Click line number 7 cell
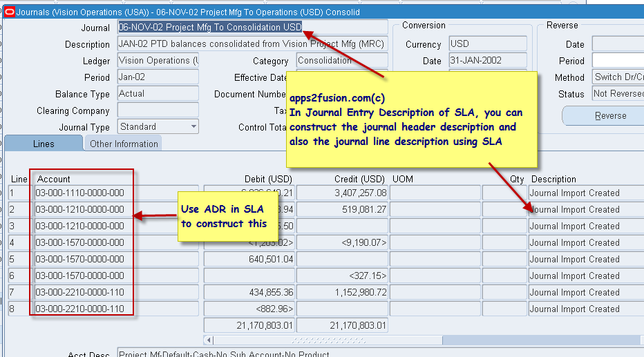 tap(20, 292)
